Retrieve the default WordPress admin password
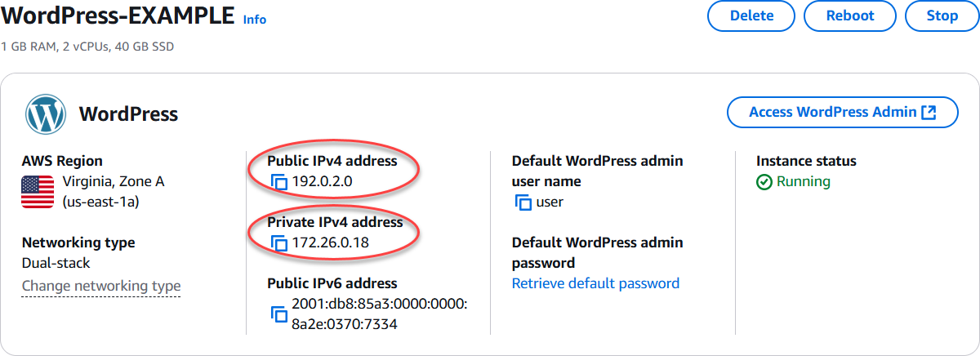The width and height of the screenshot is (980, 356). [595, 283]
